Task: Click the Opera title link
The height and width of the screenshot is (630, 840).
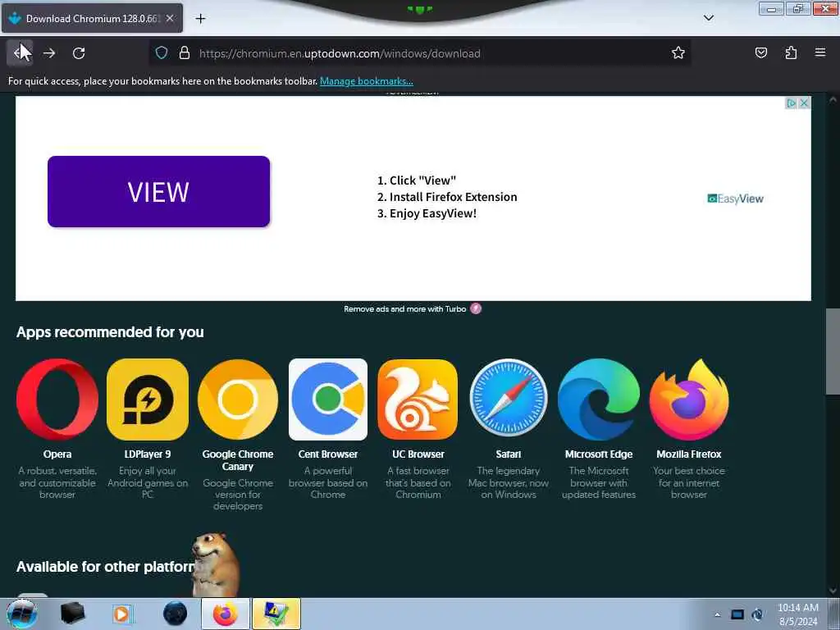Action: 57,454
